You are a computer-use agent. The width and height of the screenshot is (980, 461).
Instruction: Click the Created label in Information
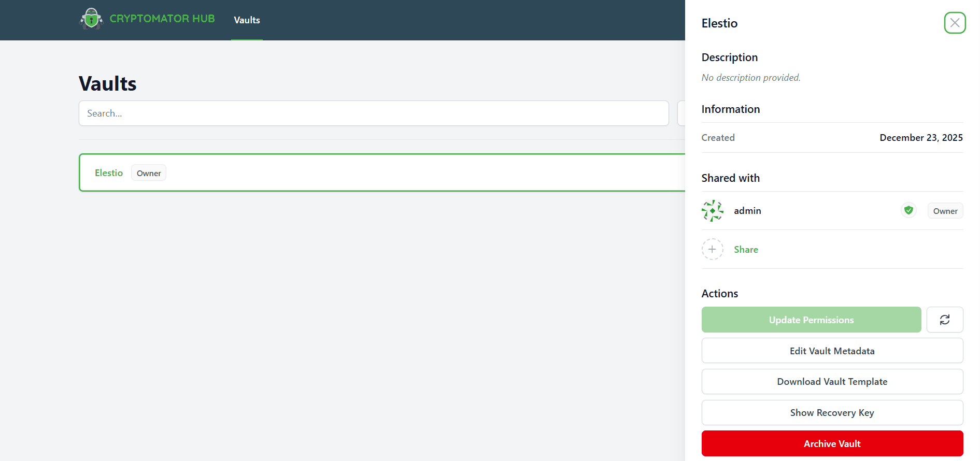click(718, 138)
